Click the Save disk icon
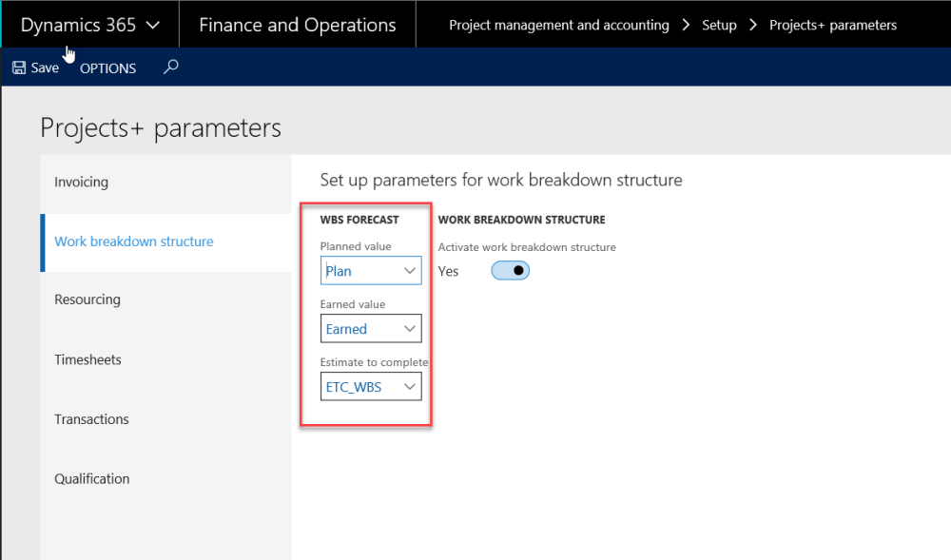This screenshot has height=560, width=951. click(19, 68)
